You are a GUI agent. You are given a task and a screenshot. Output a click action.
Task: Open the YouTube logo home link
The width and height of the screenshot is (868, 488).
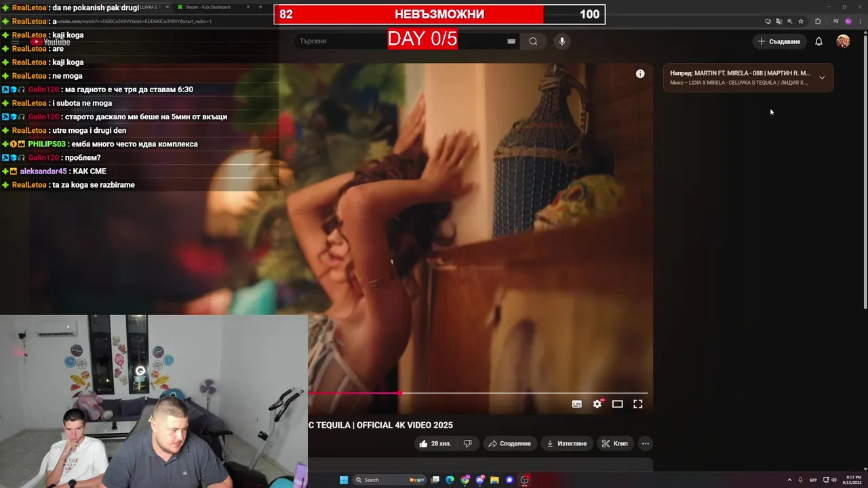(50, 42)
